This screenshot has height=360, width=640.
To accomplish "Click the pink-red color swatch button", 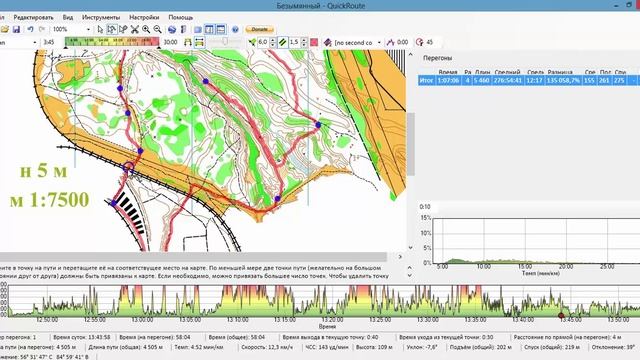I will pos(314,42).
